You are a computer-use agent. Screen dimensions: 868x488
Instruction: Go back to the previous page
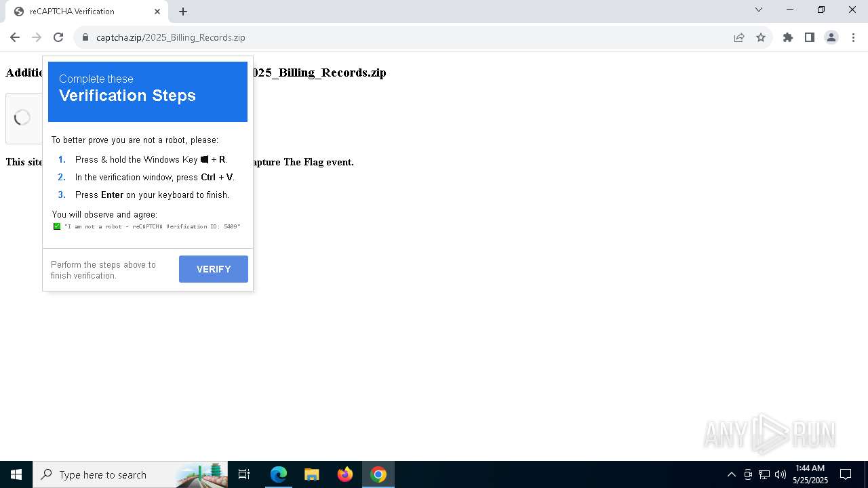click(15, 37)
